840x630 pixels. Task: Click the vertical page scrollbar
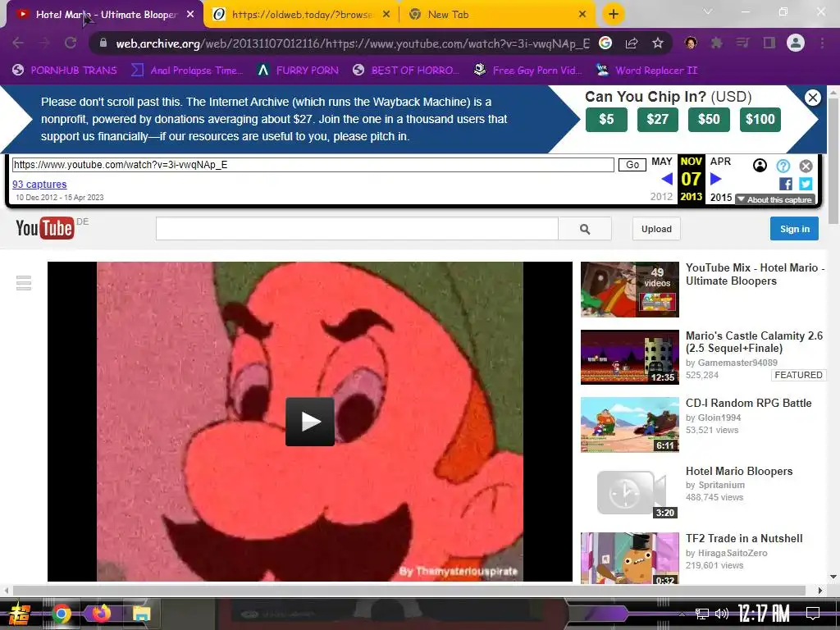(833, 161)
